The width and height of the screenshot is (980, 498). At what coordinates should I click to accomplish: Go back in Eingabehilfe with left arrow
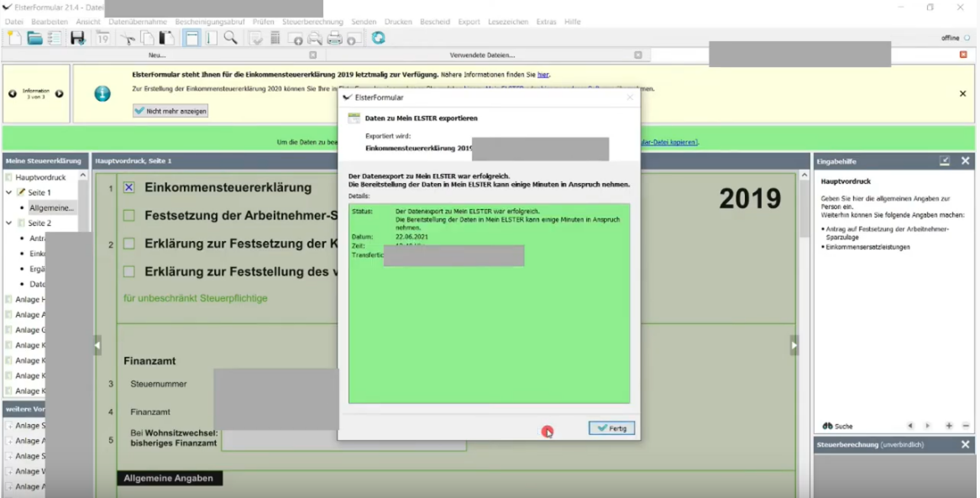coord(910,426)
